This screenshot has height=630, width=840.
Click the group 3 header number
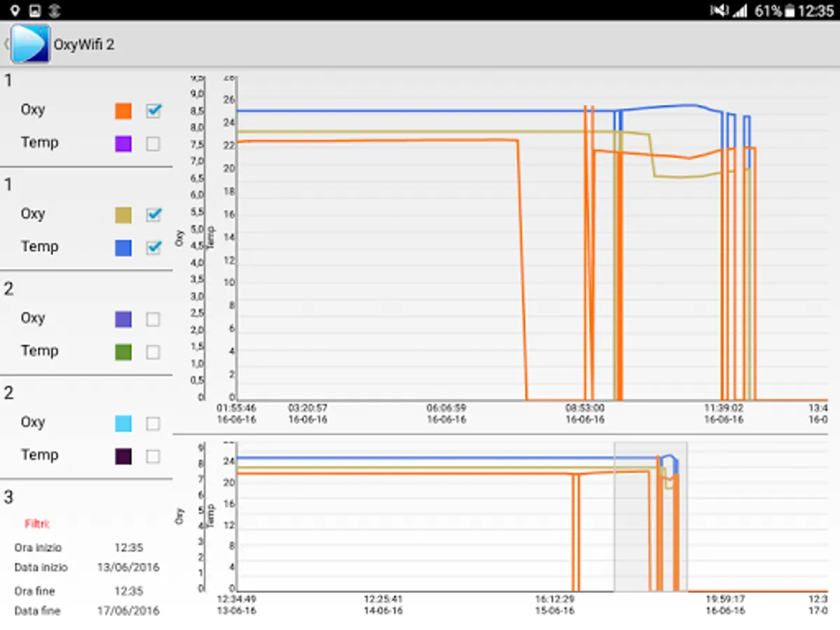tap(8, 498)
